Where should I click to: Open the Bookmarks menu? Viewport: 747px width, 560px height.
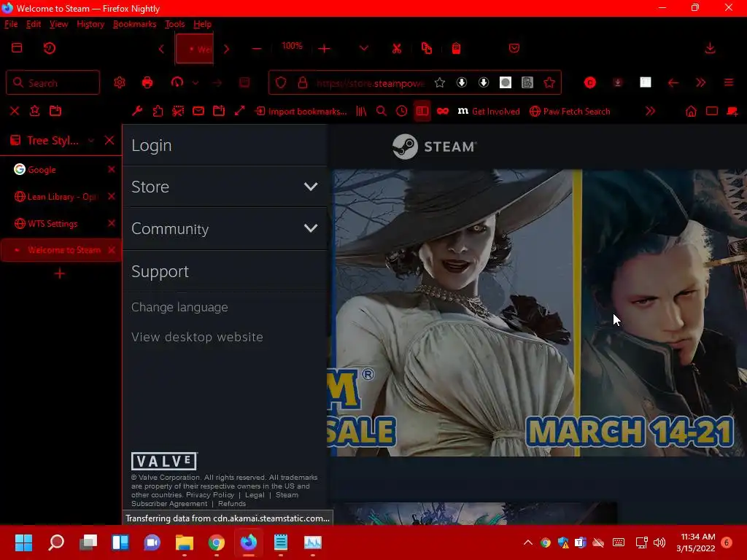[x=134, y=24]
